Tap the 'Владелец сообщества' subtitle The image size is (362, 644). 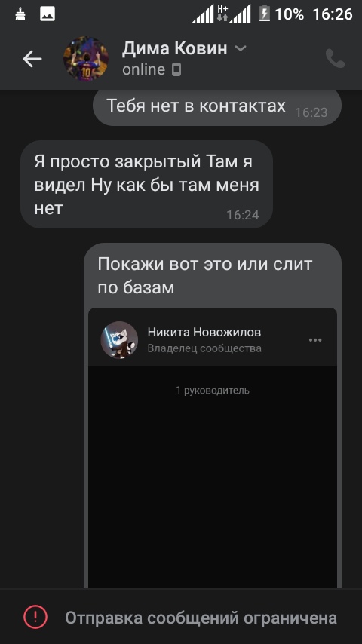pyautogui.click(x=204, y=348)
